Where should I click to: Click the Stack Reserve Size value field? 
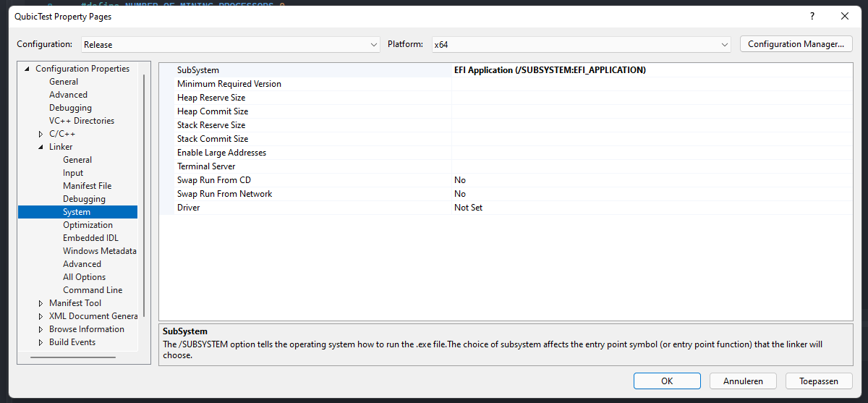click(x=652, y=125)
